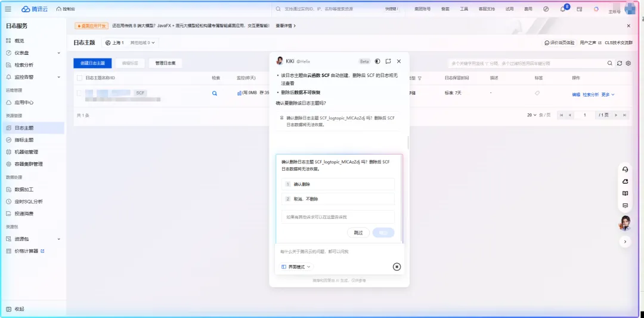The image size is (644, 318).
Task: Open 集团账号 menu
Action: point(422,8)
